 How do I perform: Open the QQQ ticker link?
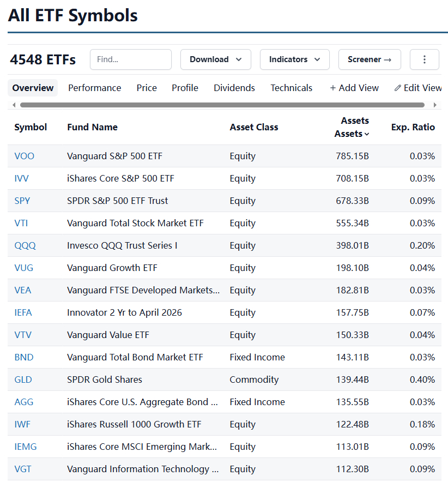(25, 245)
